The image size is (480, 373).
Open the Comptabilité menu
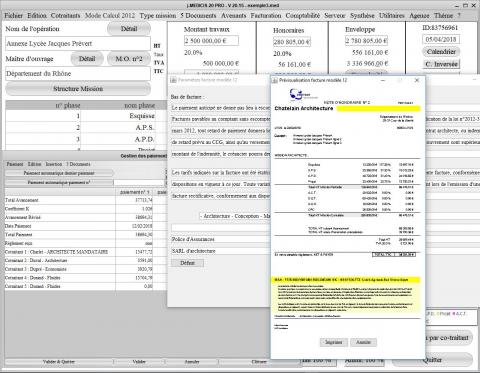(x=303, y=16)
